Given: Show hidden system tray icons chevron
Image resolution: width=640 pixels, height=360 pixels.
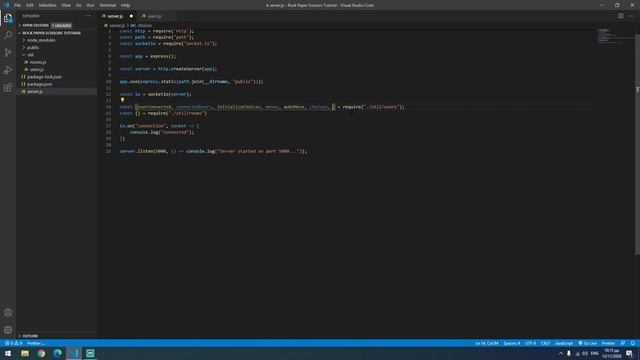Looking at the screenshot, I should tap(560, 353).
